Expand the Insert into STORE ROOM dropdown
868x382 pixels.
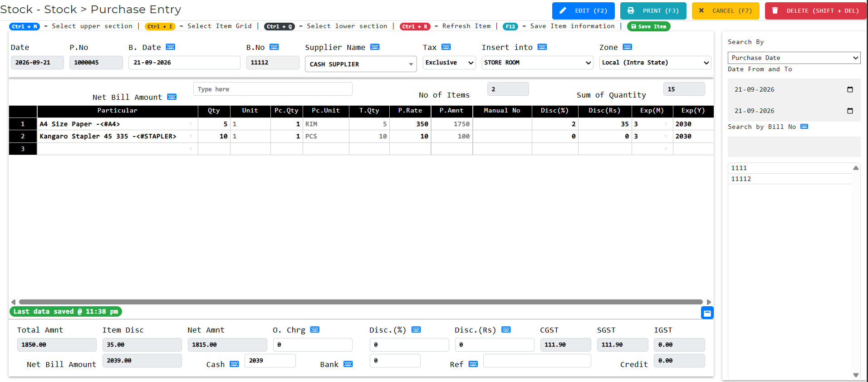538,63
